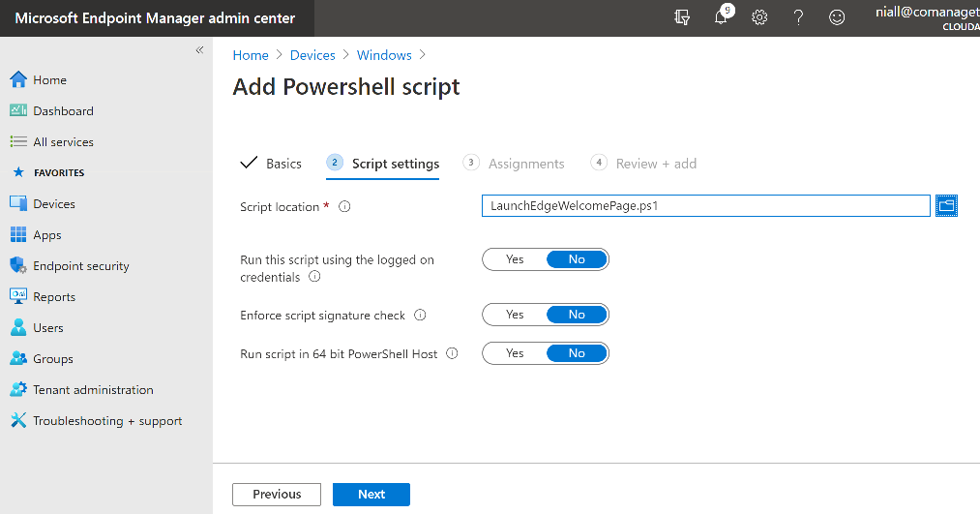This screenshot has height=514, width=980.
Task: Click the All services list icon
Action: pos(18,142)
